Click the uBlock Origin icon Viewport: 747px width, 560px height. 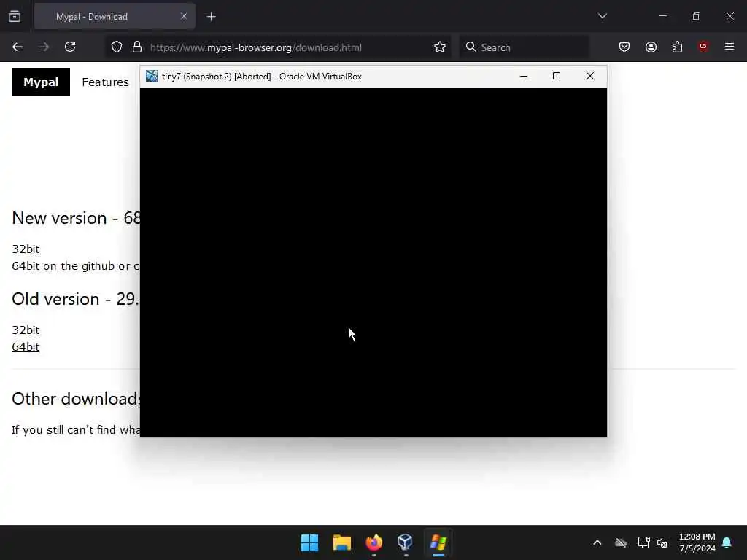tap(703, 47)
